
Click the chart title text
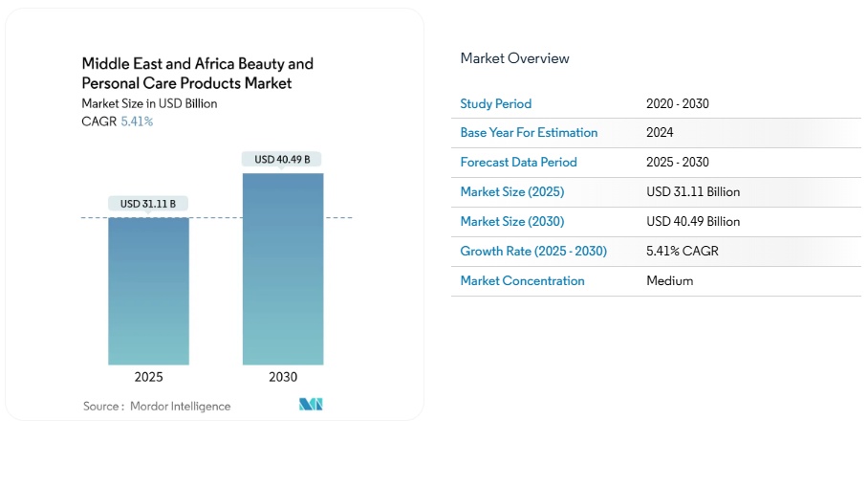(198, 73)
